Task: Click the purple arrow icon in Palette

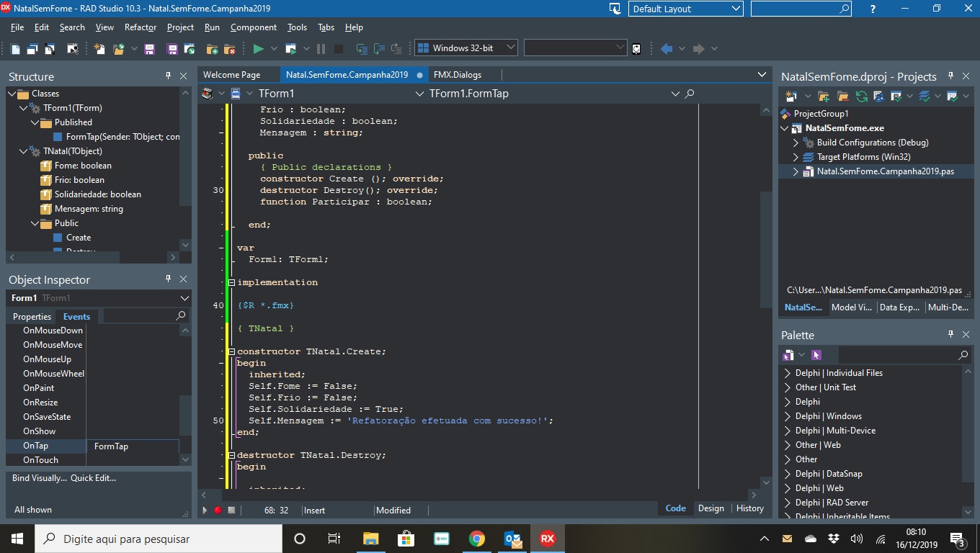Action: pos(816,355)
